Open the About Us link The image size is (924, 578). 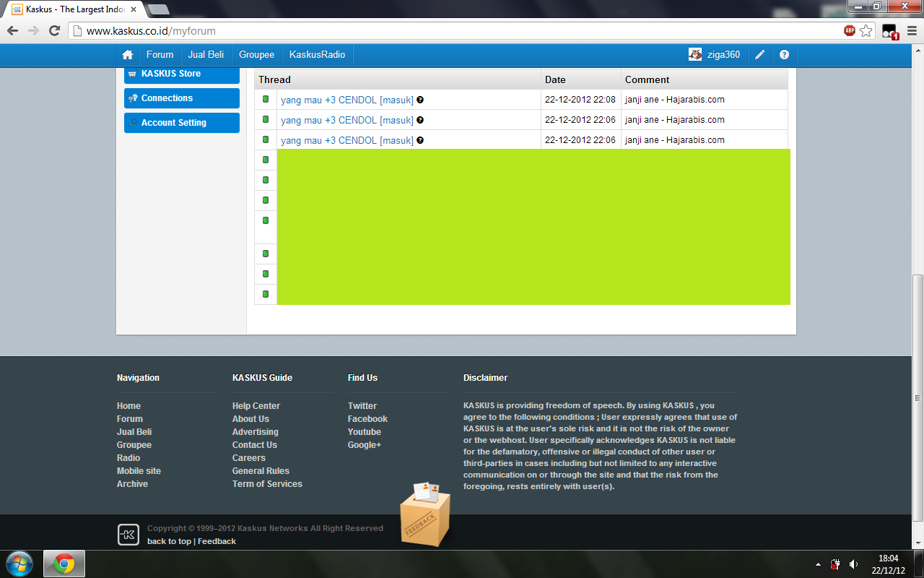(x=250, y=419)
